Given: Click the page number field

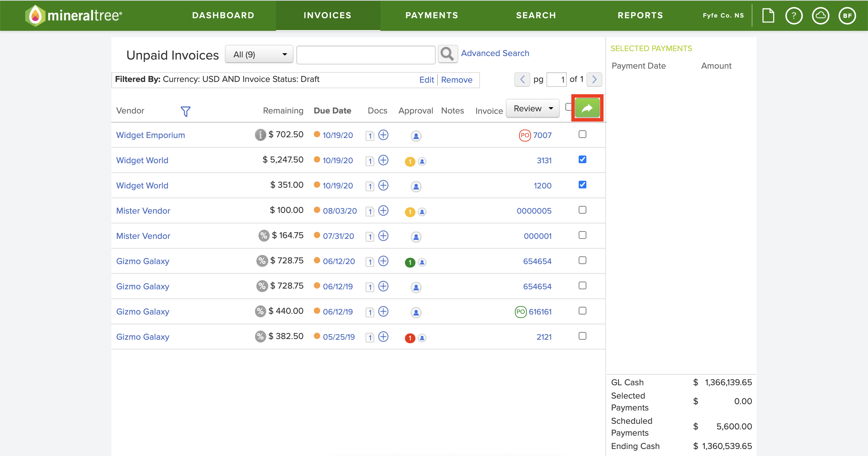Looking at the screenshot, I should (557, 80).
